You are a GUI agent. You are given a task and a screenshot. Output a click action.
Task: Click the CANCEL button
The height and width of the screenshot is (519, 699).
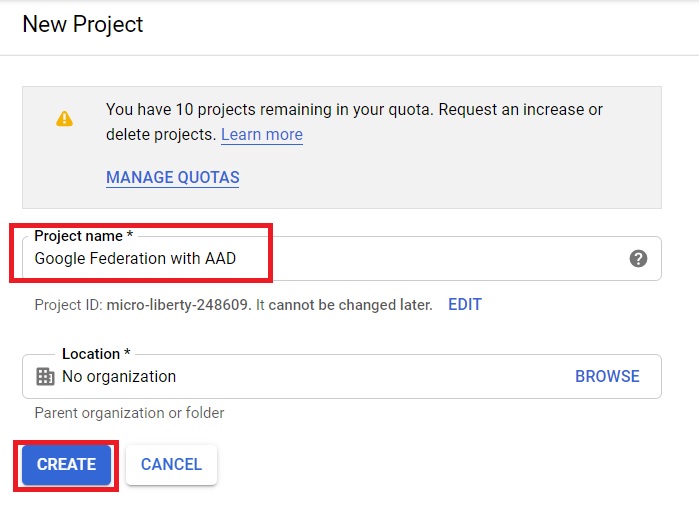point(171,465)
